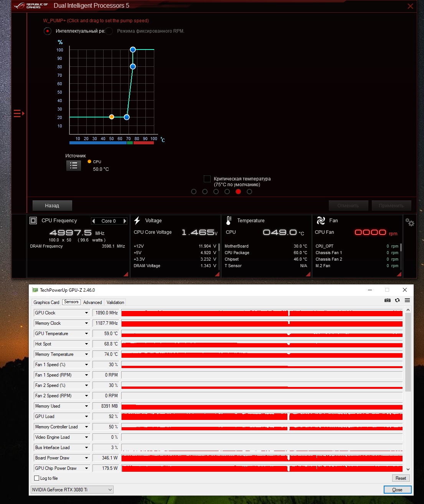
Task: Open the GPU-Z hamburger menu
Action: [408, 300]
